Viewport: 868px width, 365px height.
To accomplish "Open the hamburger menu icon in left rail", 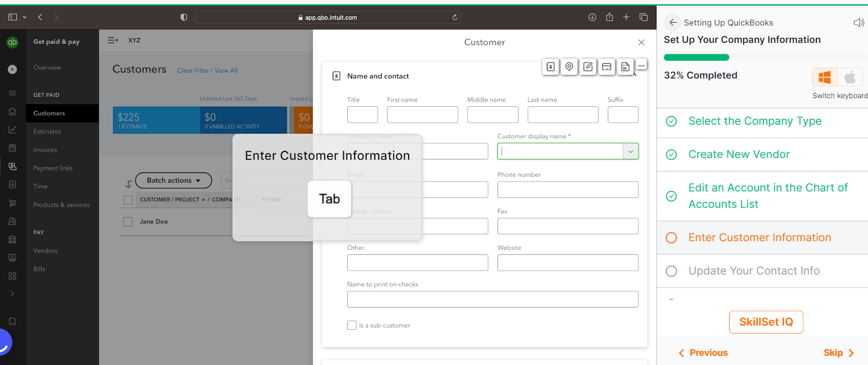I will (12, 93).
